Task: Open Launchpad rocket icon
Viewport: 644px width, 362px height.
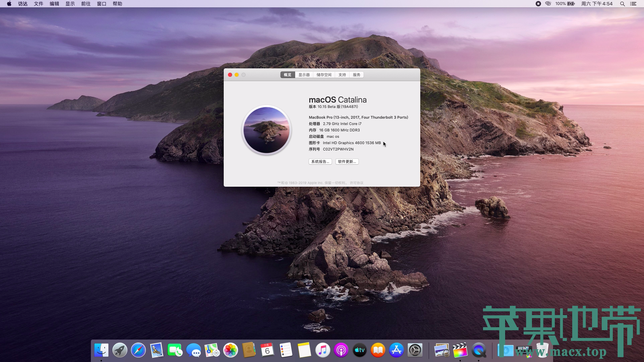Action: (x=120, y=351)
